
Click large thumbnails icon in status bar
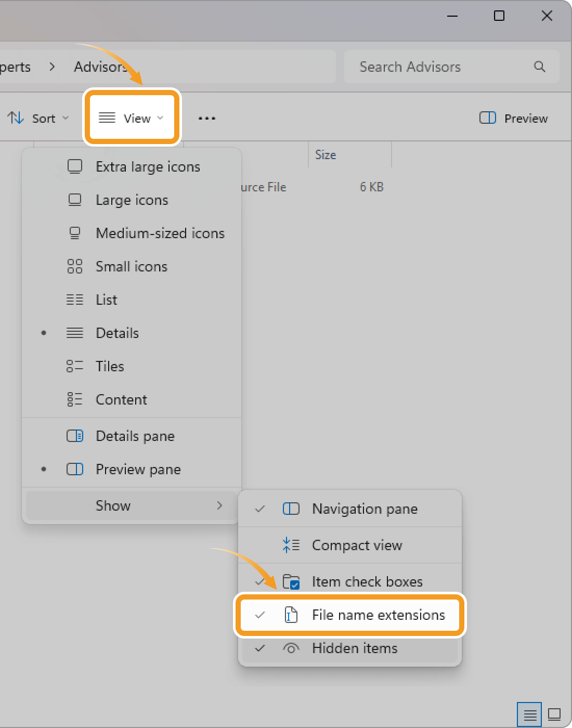click(554, 715)
